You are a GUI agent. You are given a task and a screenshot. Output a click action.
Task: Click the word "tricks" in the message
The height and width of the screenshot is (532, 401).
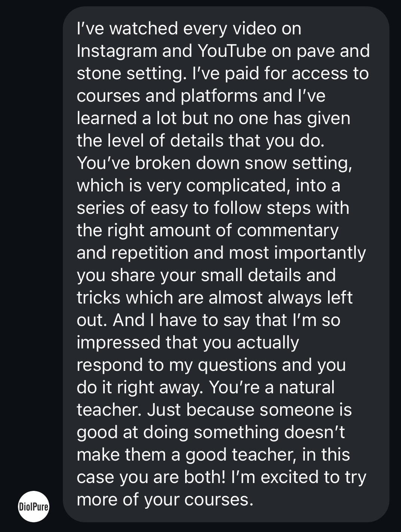click(99, 298)
